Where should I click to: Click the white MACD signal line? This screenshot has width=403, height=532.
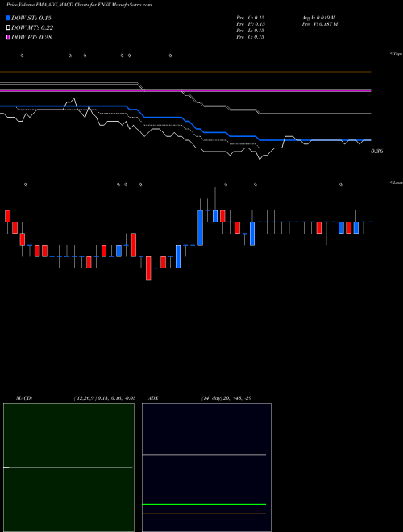coord(68,468)
